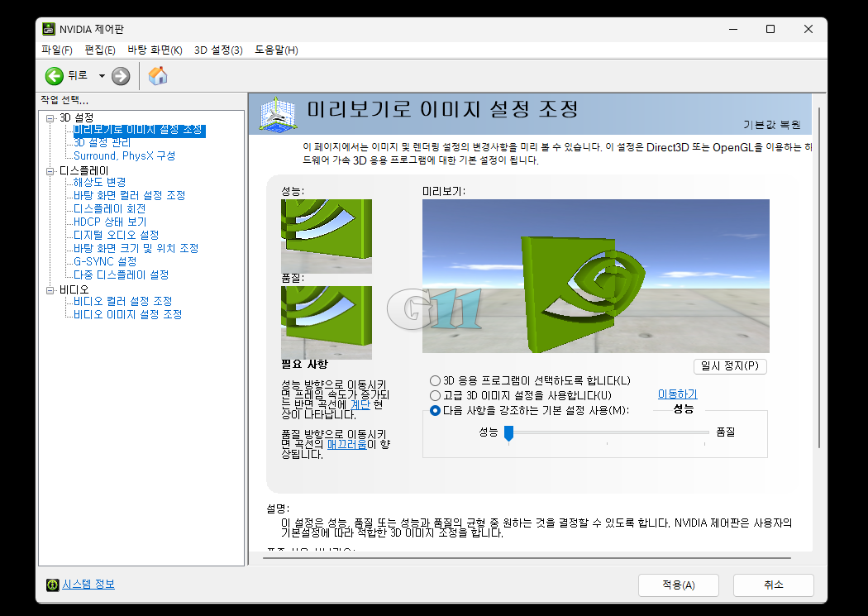
Task: Open the 시스템 정보 link
Action: pyautogui.click(x=88, y=585)
